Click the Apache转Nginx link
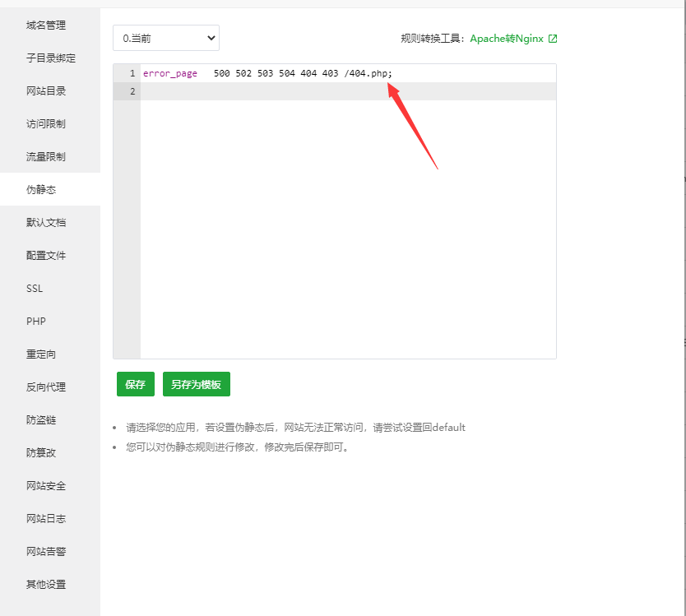This screenshot has width=686, height=616. point(506,39)
